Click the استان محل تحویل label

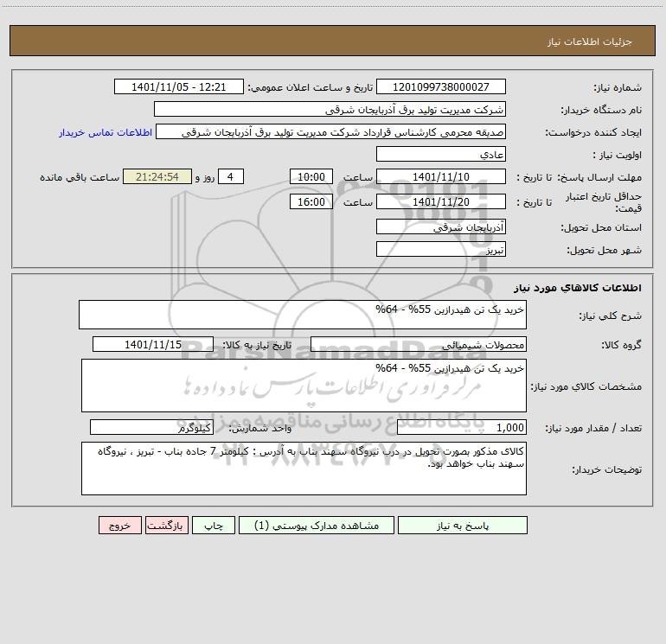[601, 228]
